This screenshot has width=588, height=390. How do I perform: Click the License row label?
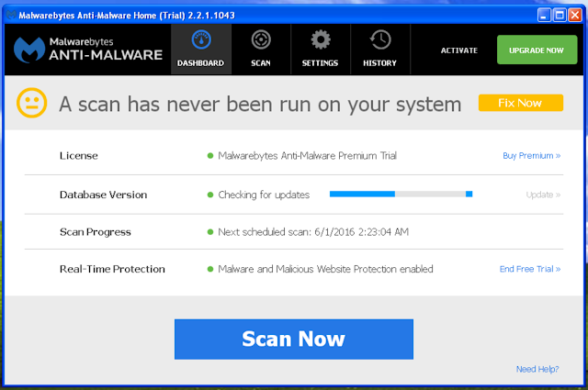pos(79,155)
